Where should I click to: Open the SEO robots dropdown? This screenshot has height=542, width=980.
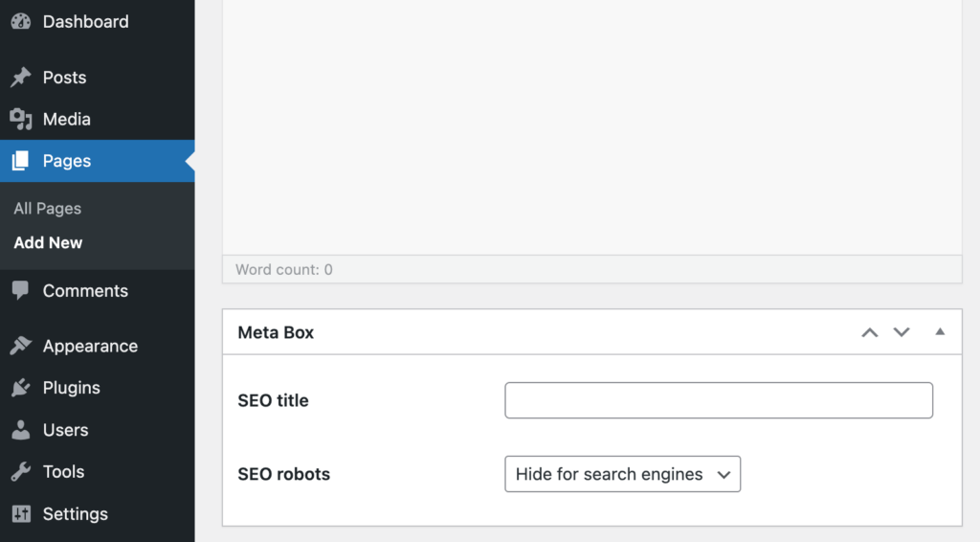[622, 474]
